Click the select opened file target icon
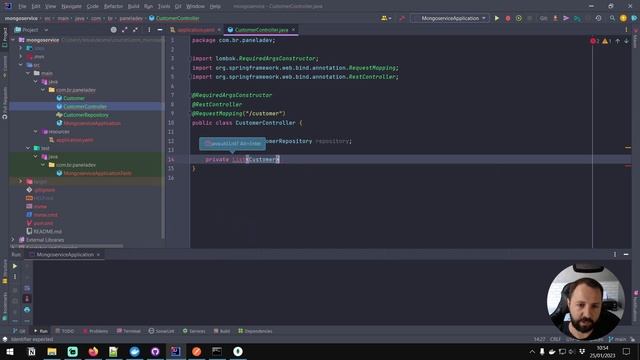Viewport: 640px width, 360px height. (113, 30)
